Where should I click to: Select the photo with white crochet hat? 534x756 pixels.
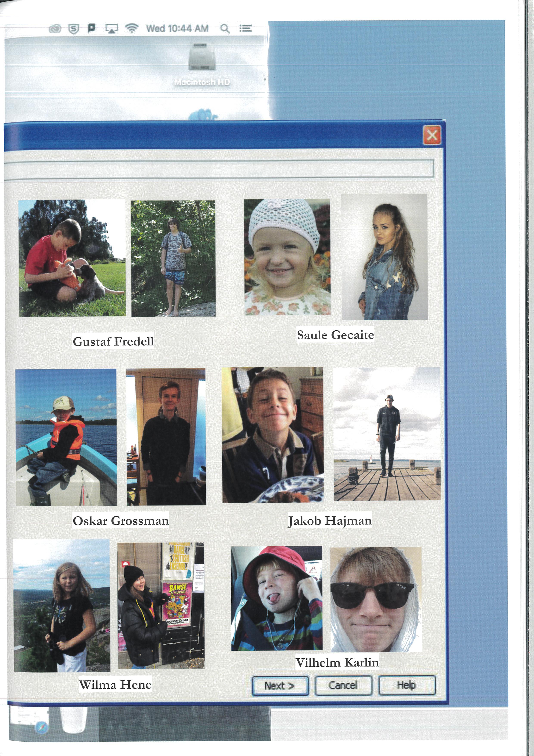(287, 257)
